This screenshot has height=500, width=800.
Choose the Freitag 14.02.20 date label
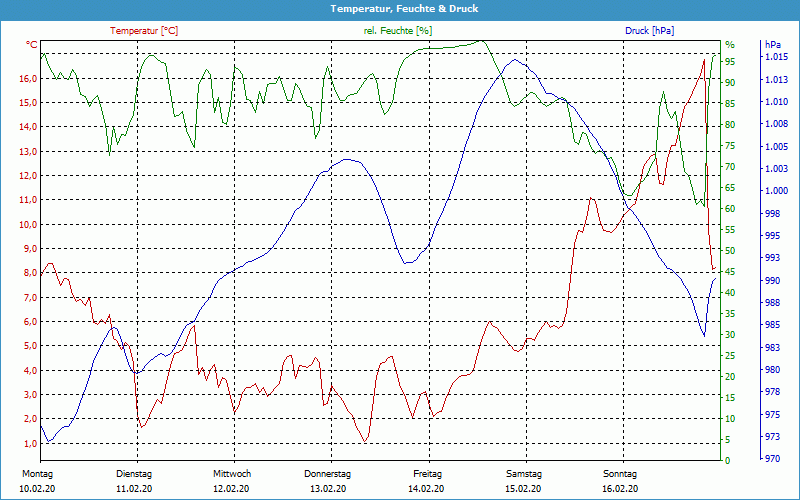click(426, 481)
